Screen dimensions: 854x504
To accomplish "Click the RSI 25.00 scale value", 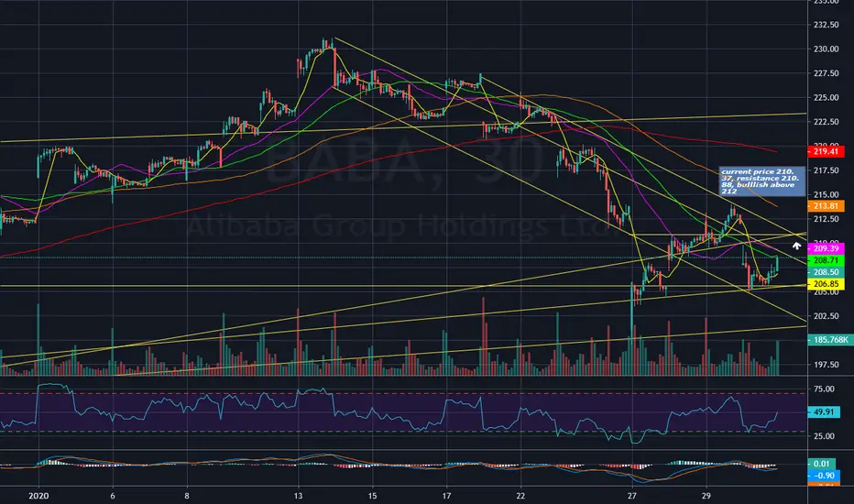I will [824, 436].
